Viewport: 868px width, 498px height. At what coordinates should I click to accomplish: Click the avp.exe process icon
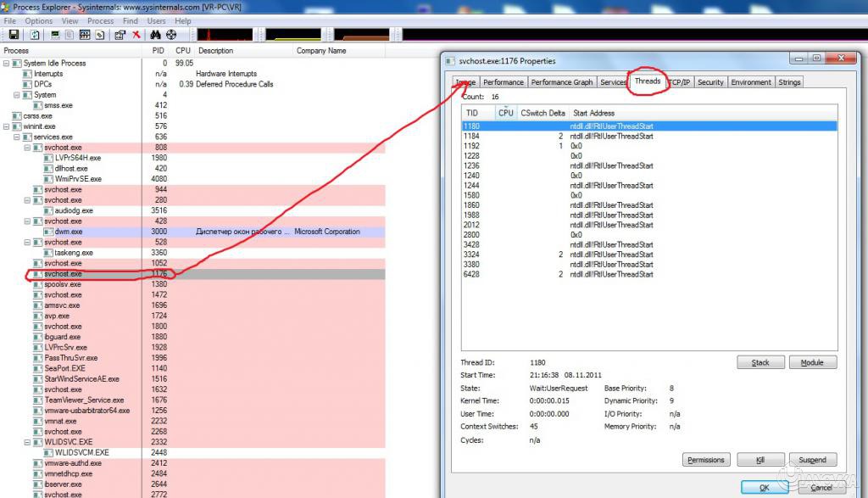coord(38,316)
